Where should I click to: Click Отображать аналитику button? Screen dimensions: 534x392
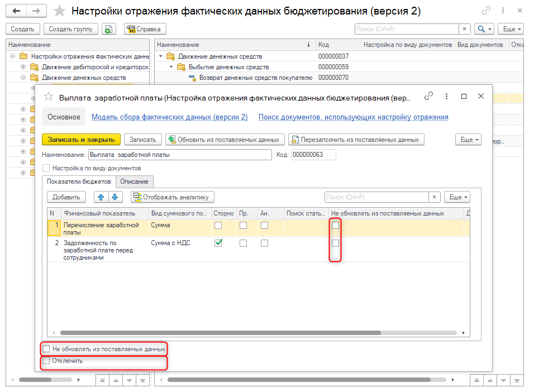coord(173,197)
